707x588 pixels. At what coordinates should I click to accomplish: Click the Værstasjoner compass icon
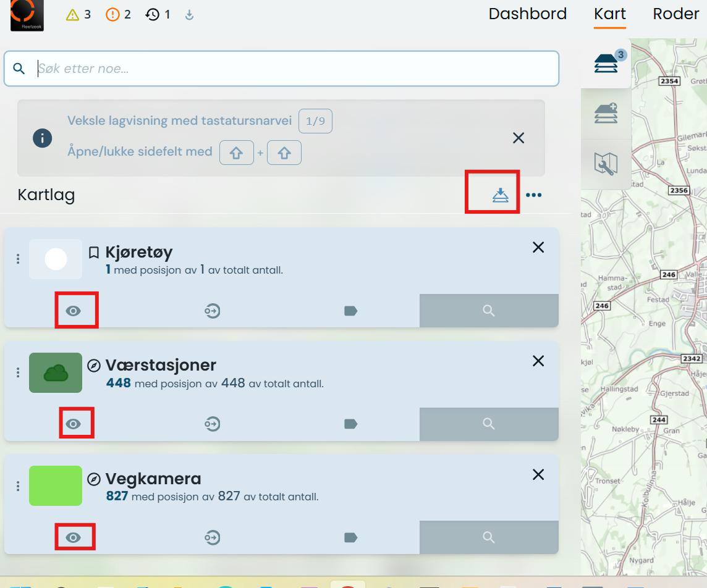pos(94,366)
